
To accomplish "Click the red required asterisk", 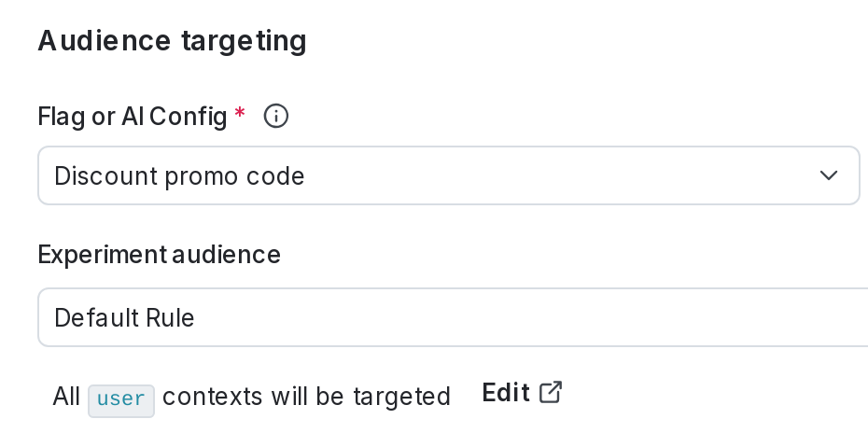I will 240,115.
